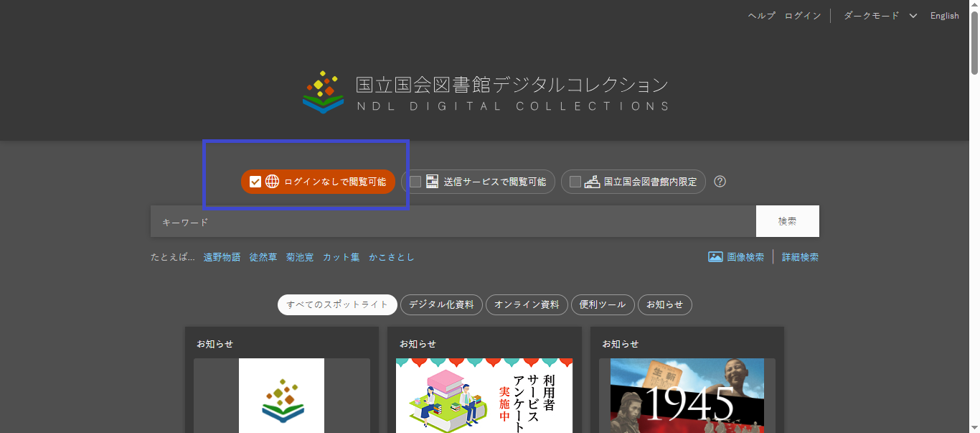Click the NDL Digital Collections logo icon
Screen dimensions: 980x433
tap(324, 91)
